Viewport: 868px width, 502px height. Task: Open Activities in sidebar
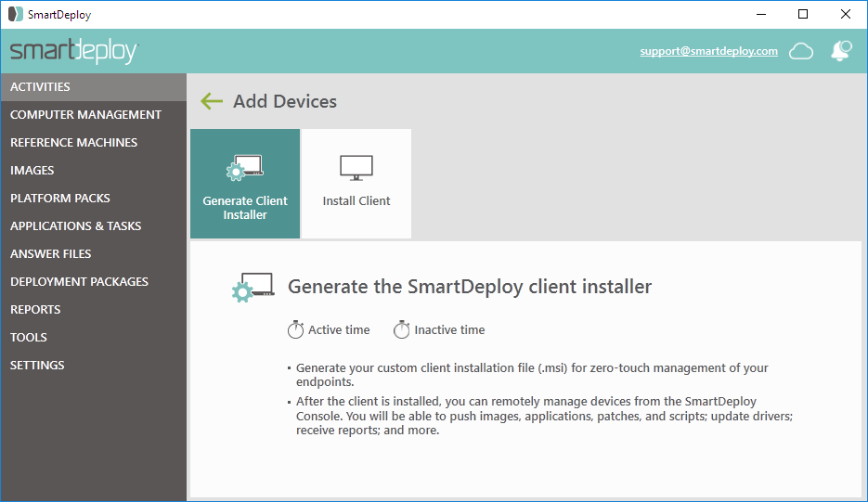click(94, 87)
